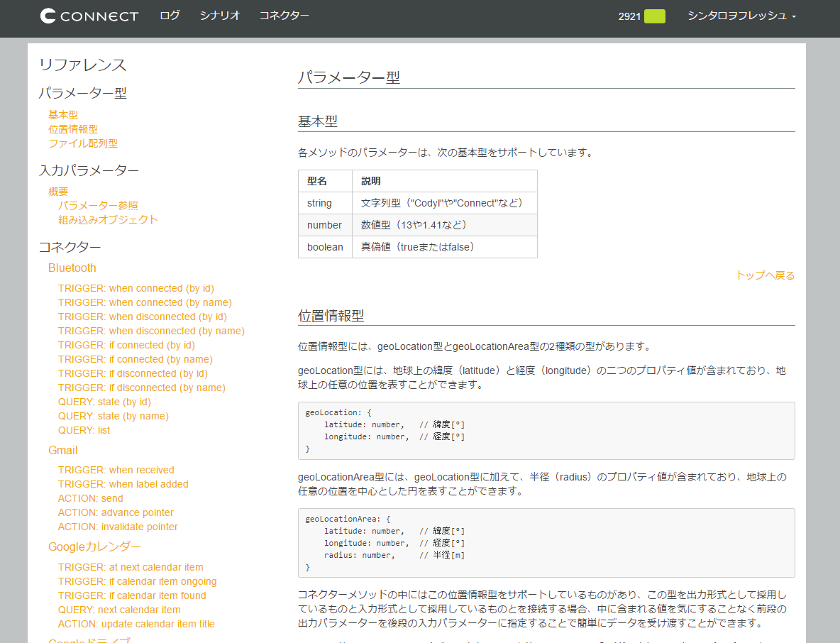840x643 pixels.
Task: Select コネクター in the top navigation
Action: pos(284,16)
